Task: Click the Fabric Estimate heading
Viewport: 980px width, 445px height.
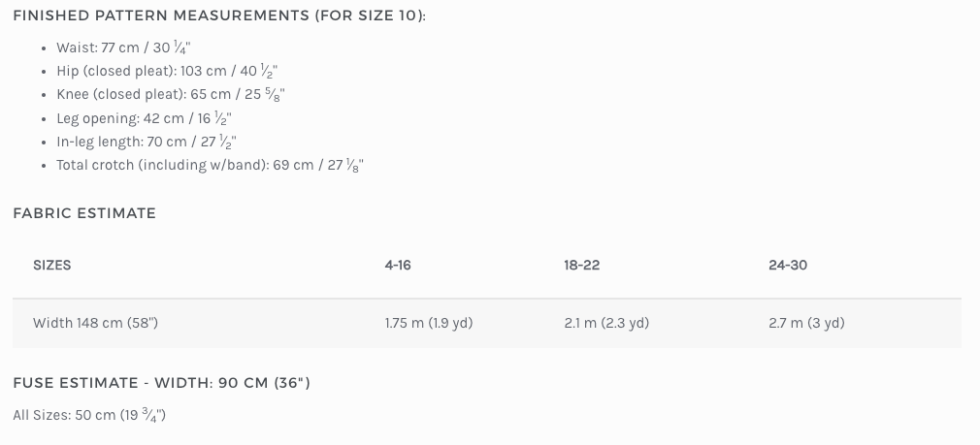Action: click(84, 213)
